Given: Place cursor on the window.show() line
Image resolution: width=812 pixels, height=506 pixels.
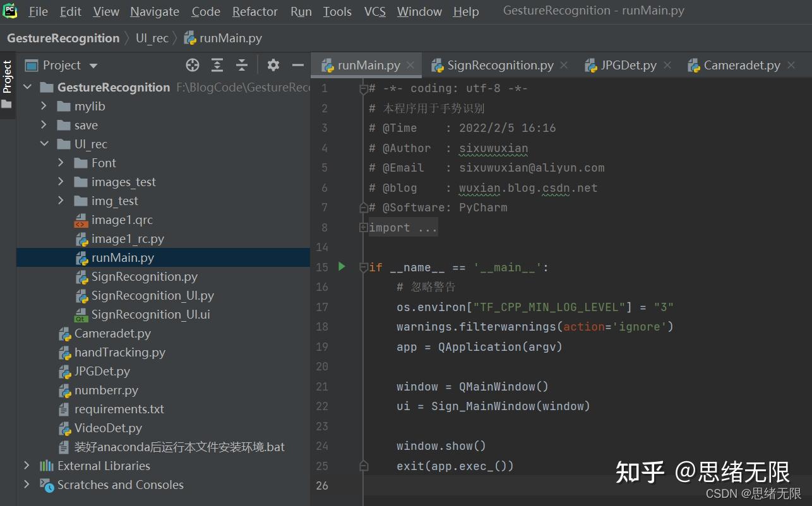Looking at the screenshot, I should click(441, 446).
